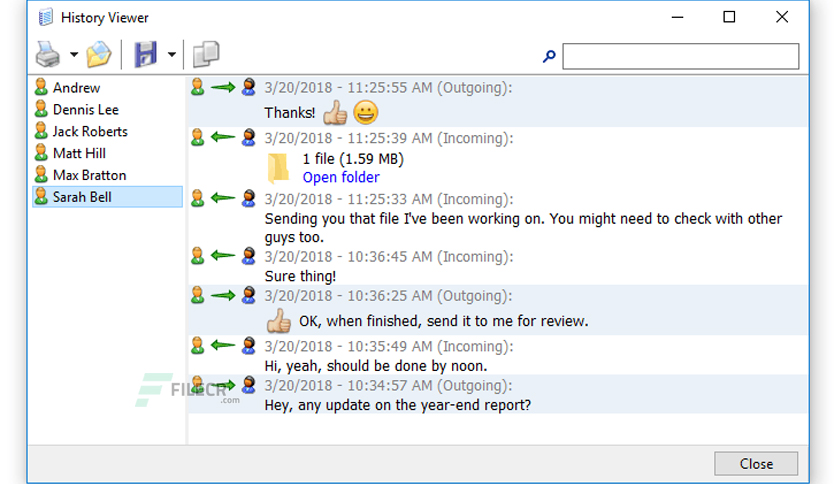Viewport: 836px width, 484px height.
Task: Click 'Hey, any update on the year-end report?'
Action: click(398, 405)
